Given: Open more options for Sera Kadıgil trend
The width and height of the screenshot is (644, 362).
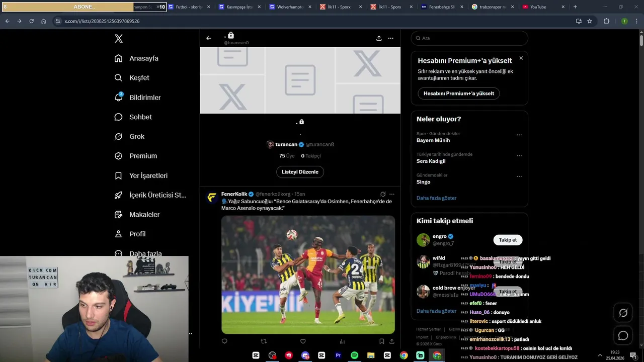Looking at the screenshot, I should 519,155.
